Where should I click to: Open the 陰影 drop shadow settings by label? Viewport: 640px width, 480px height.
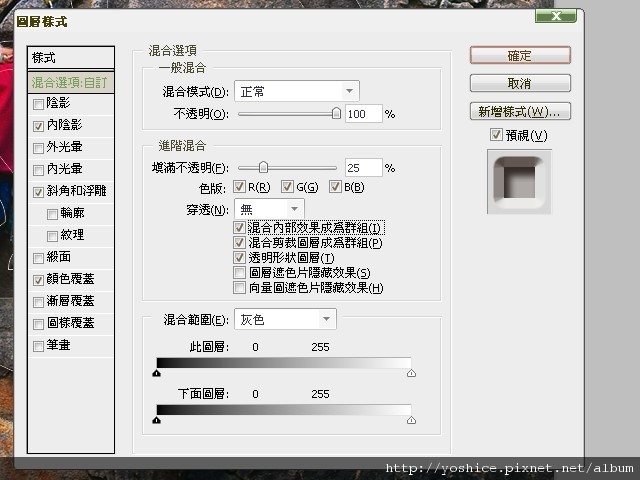pos(58,103)
